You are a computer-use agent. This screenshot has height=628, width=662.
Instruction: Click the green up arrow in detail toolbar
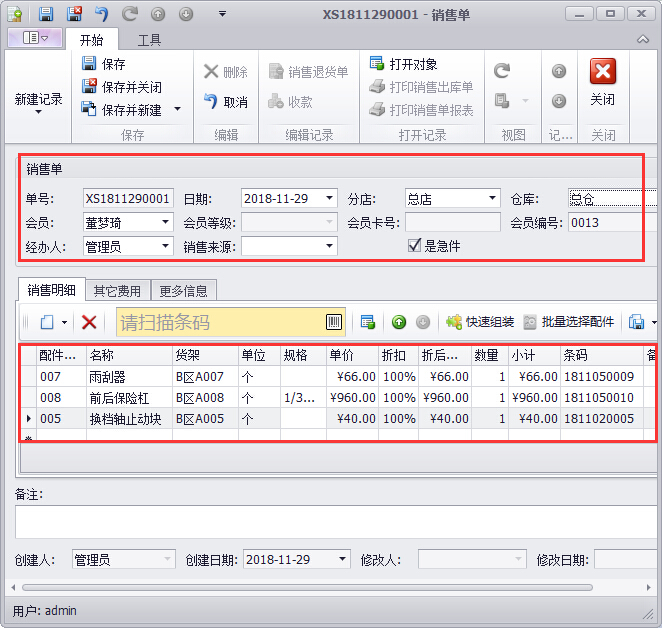click(x=399, y=322)
